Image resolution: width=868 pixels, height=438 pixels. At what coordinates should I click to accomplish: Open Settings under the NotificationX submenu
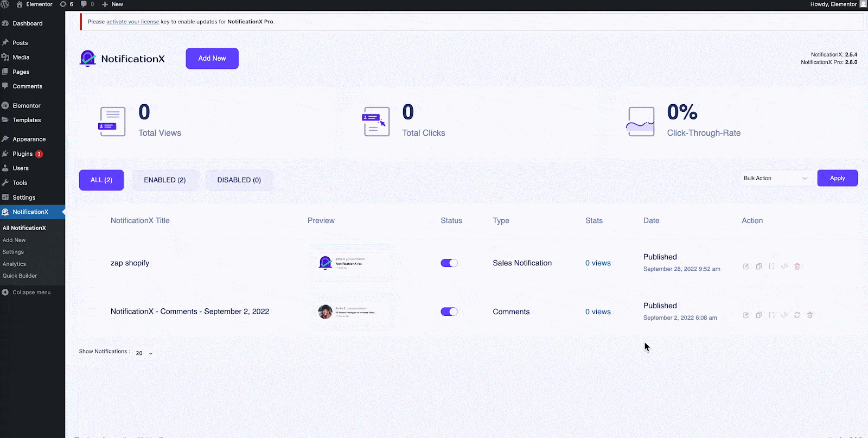pyautogui.click(x=13, y=252)
